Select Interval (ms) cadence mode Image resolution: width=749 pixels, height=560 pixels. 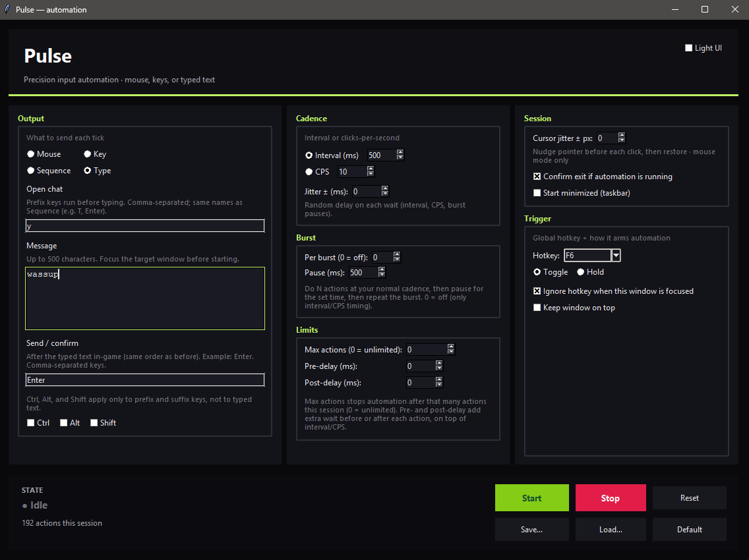point(332,155)
